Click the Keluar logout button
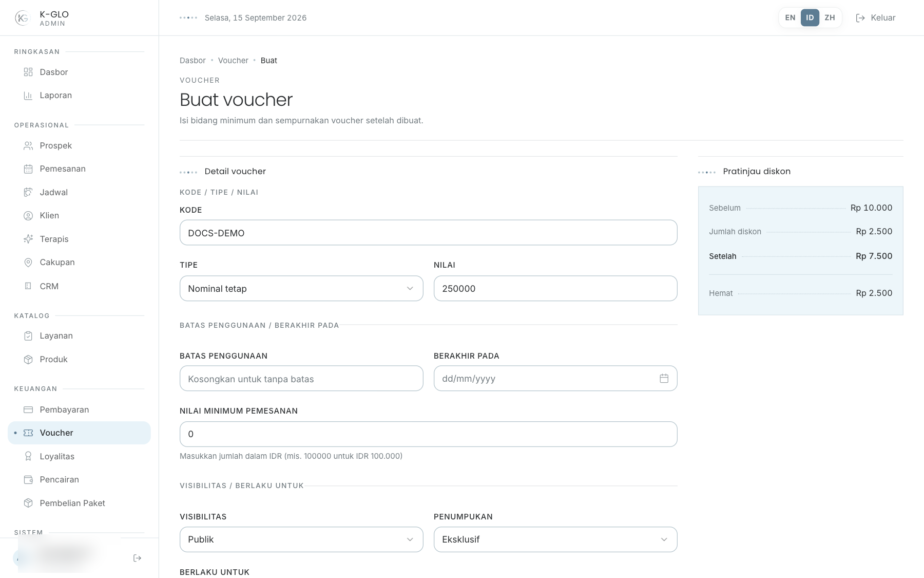The height and width of the screenshot is (578, 924). 876,18
